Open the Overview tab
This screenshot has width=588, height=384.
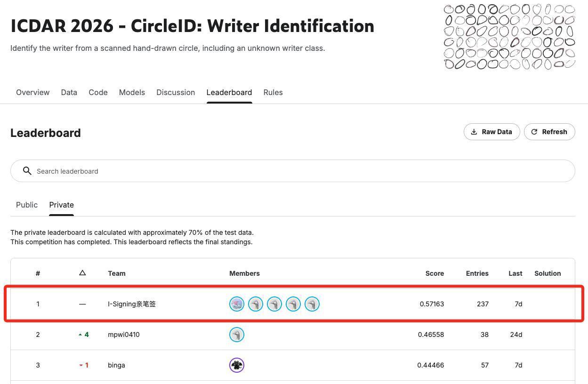tap(32, 92)
